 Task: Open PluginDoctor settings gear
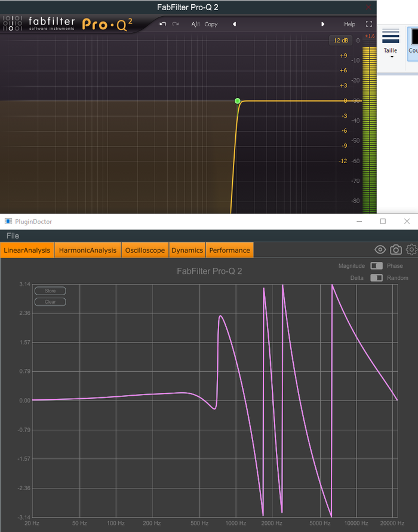pos(411,250)
